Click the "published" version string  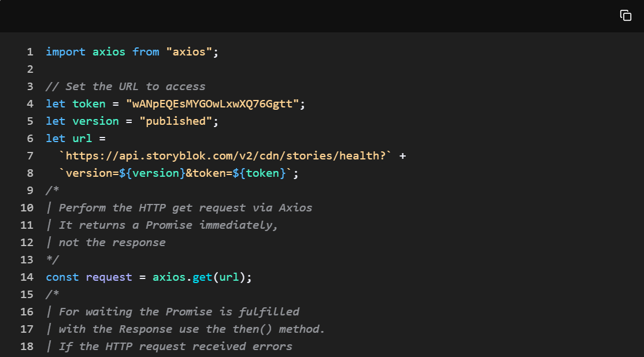click(x=175, y=121)
